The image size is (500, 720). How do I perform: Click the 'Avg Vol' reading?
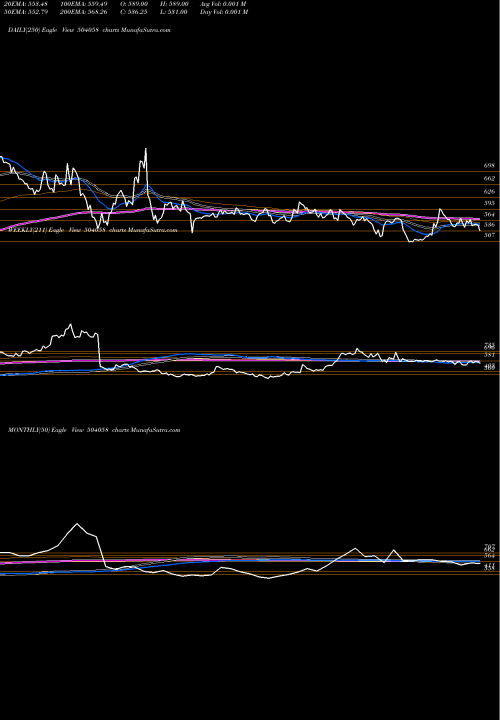224,4
